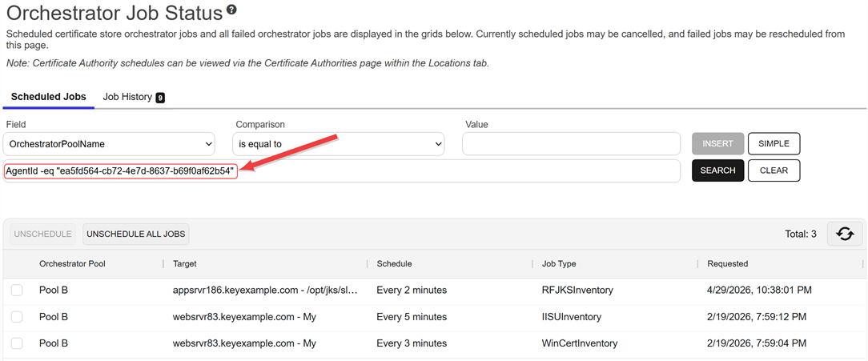Click the Every 3 minutes schedule cell
This screenshot has height=361, width=868.
pos(412,343)
